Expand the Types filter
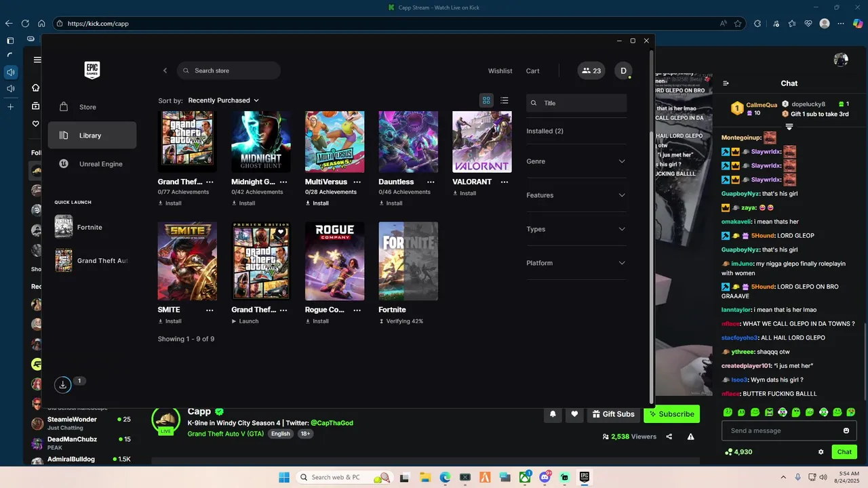 [576, 229]
